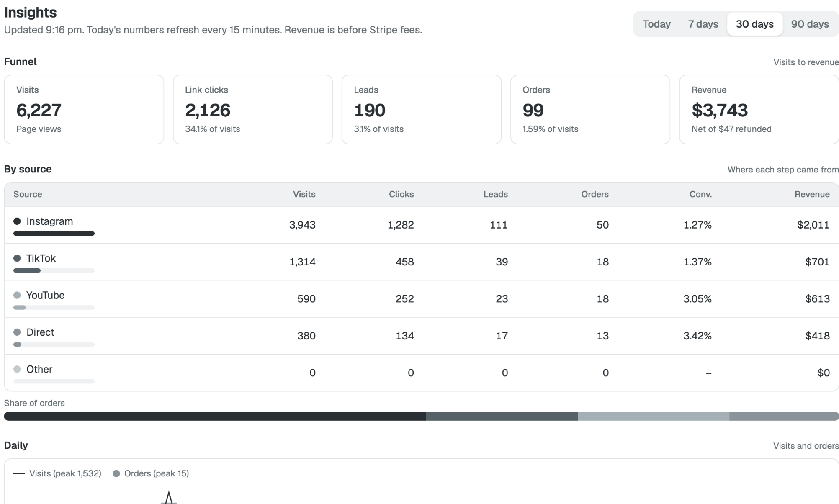Click the Instagram segment of orders share bar
This screenshot has width=839, height=504.
coord(215,416)
